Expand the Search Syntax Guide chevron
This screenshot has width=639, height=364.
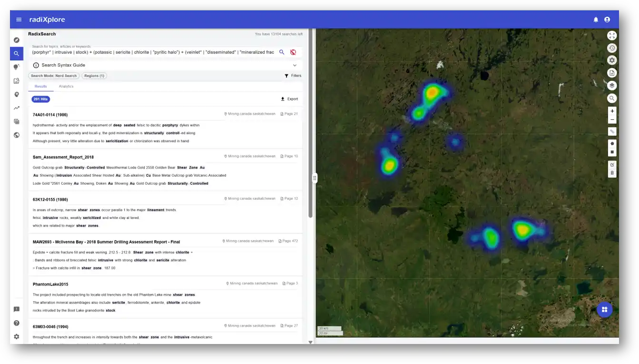tap(295, 65)
